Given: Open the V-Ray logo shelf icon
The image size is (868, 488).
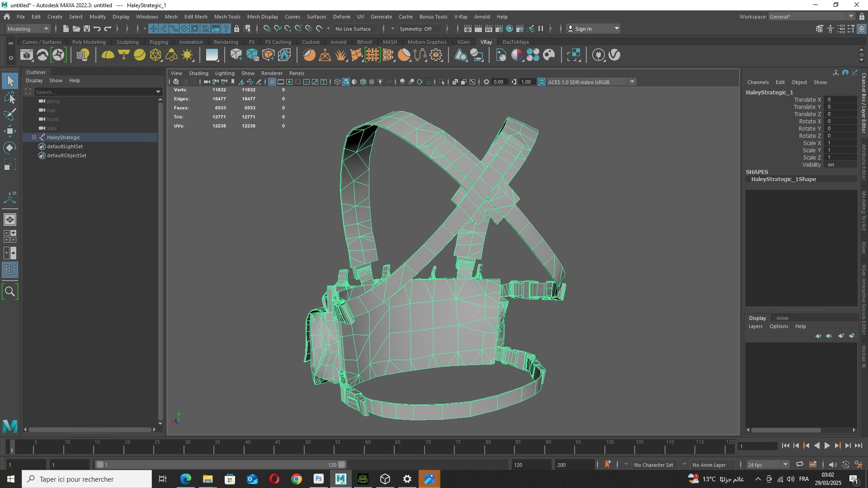Looking at the screenshot, I should click(614, 55).
